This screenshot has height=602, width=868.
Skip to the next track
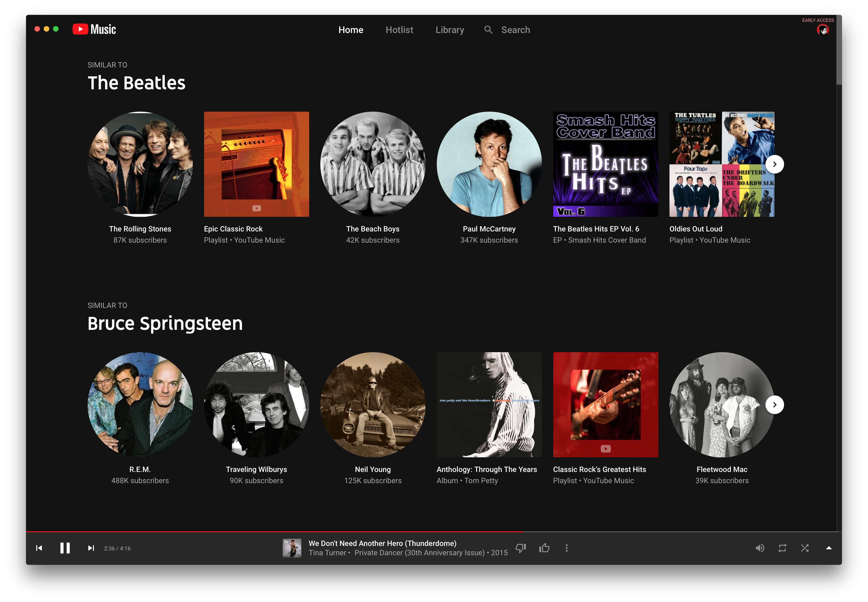point(90,548)
